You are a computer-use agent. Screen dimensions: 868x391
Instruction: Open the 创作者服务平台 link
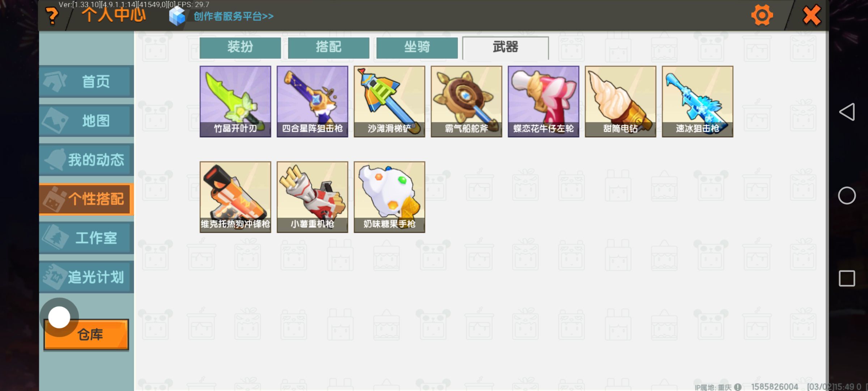coord(233,16)
